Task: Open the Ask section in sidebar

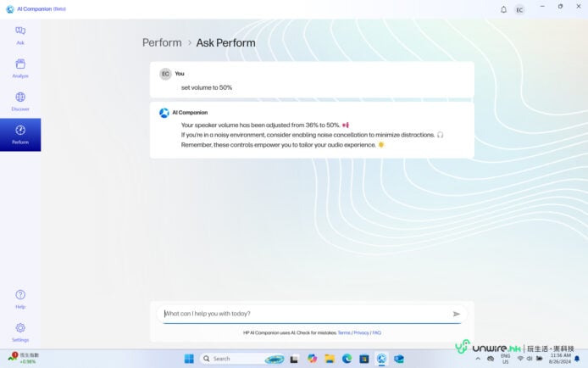Action: (x=20, y=35)
